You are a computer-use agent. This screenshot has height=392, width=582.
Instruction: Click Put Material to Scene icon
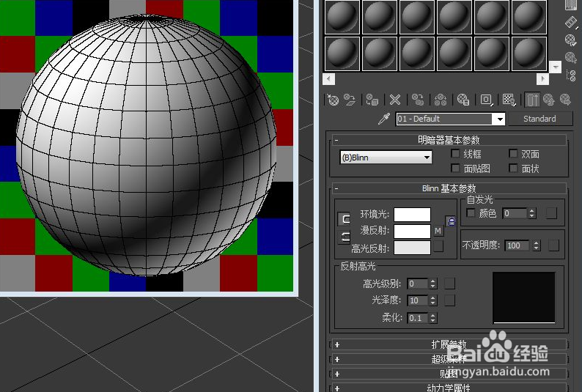point(350,100)
